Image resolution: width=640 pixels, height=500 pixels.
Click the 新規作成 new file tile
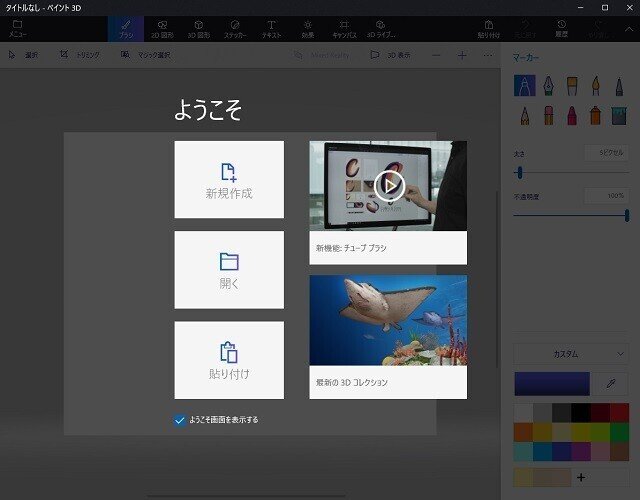[x=229, y=180]
